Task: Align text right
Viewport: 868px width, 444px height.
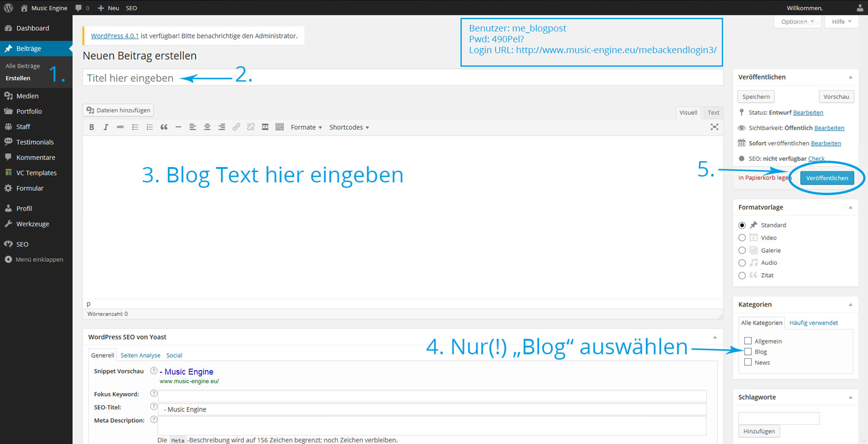Action: [x=221, y=127]
